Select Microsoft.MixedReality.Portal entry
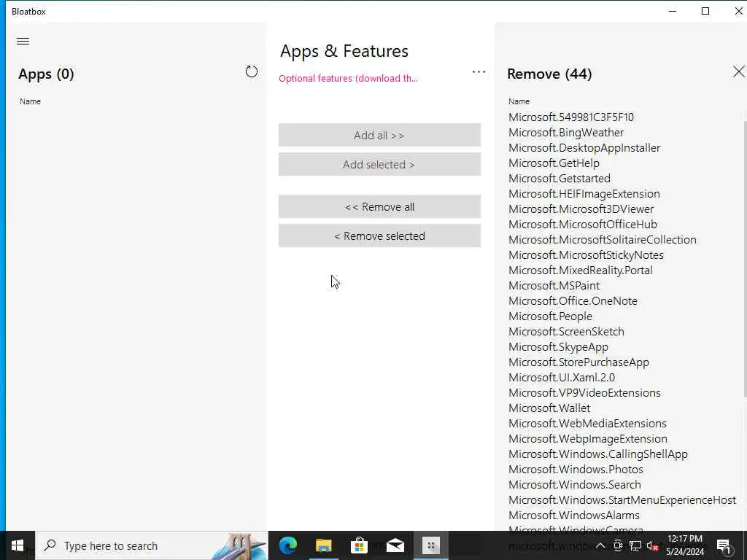This screenshot has height=560, width=747. coord(581,270)
